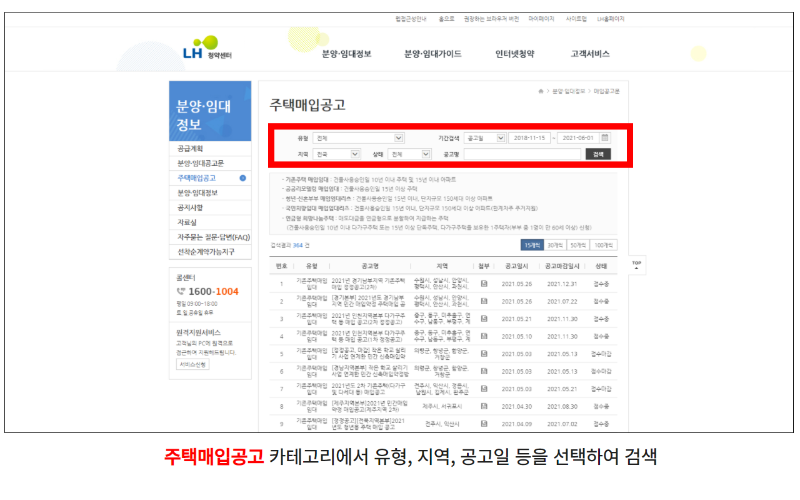This screenshot has height=500, width=800.
Task: Click the 홈으로 link in top bar
Action: tap(446, 19)
